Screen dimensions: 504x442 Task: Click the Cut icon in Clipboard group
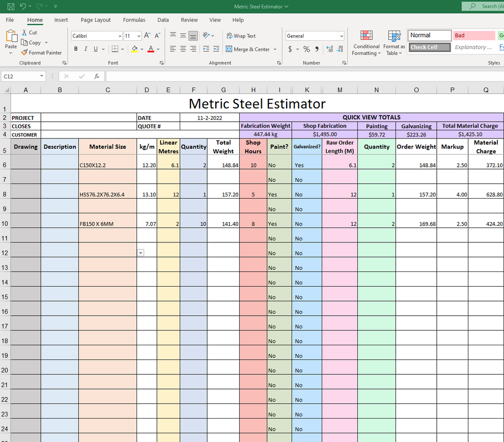pos(25,32)
